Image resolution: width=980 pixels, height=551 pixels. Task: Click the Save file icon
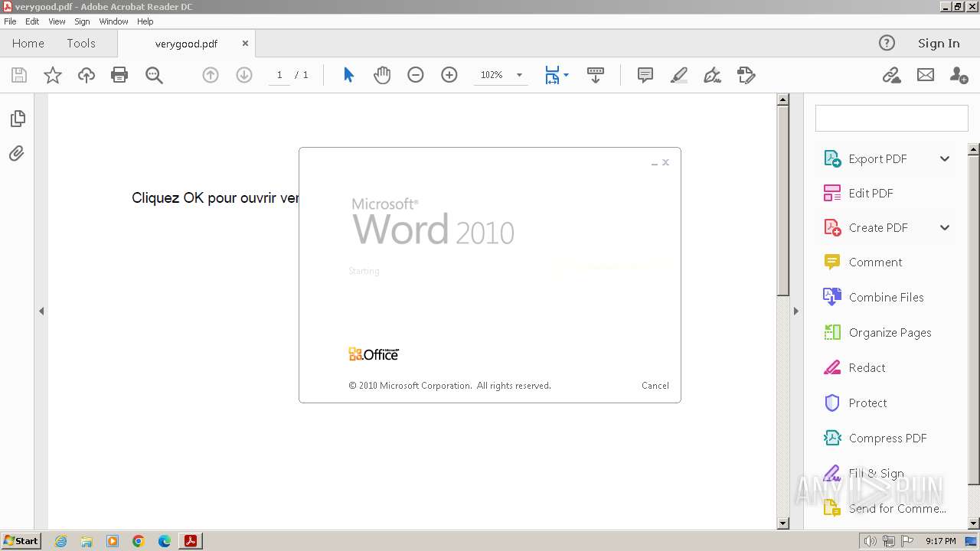tap(19, 75)
